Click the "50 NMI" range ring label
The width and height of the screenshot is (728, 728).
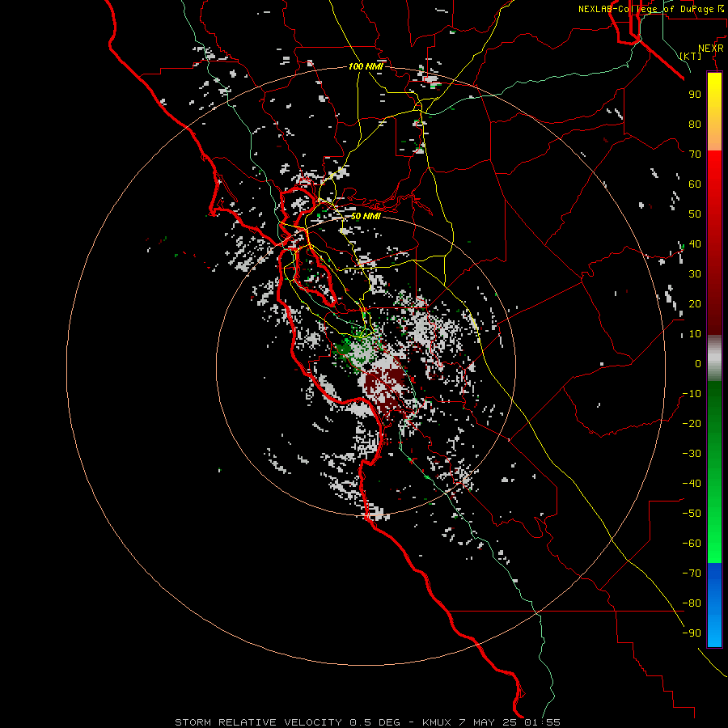[x=366, y=216]
